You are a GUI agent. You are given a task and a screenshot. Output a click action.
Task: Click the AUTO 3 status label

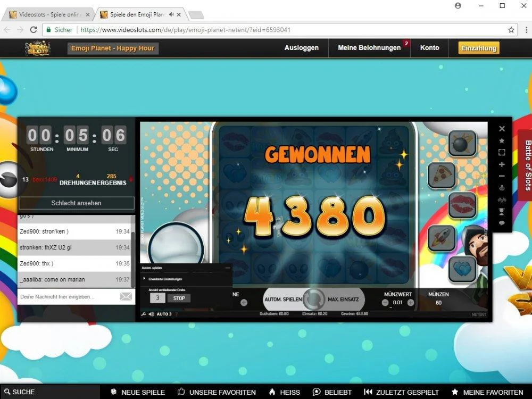(x=164, y=314)
